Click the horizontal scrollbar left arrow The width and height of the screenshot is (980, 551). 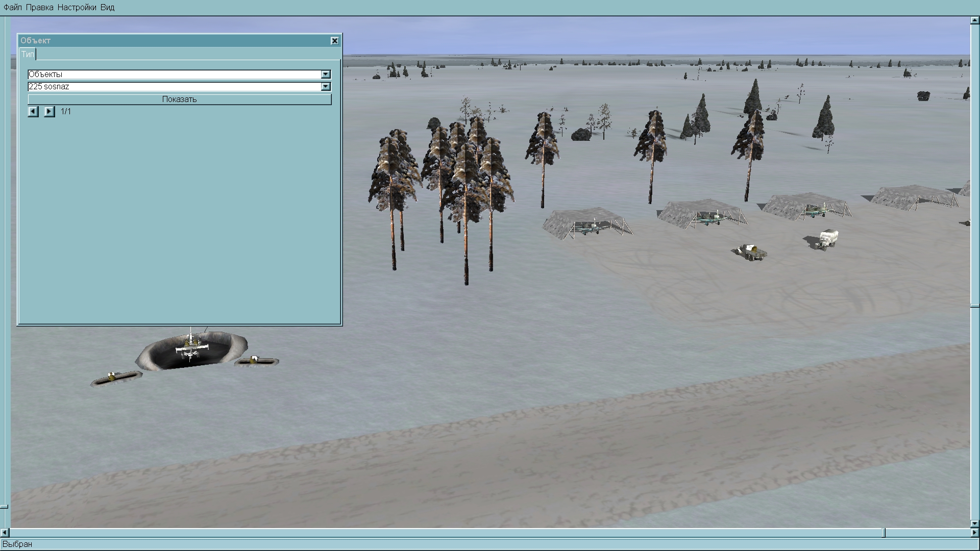pos(5,533)
